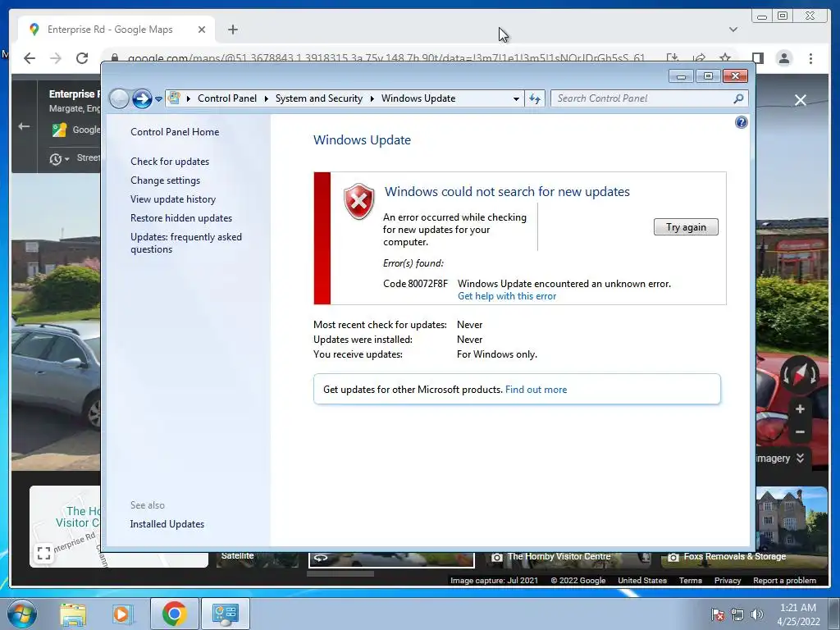Click the Control Panel address bar icon
The height and width of the screenshot is (630, 840).
pyautogui.click(x=174, y=98)
